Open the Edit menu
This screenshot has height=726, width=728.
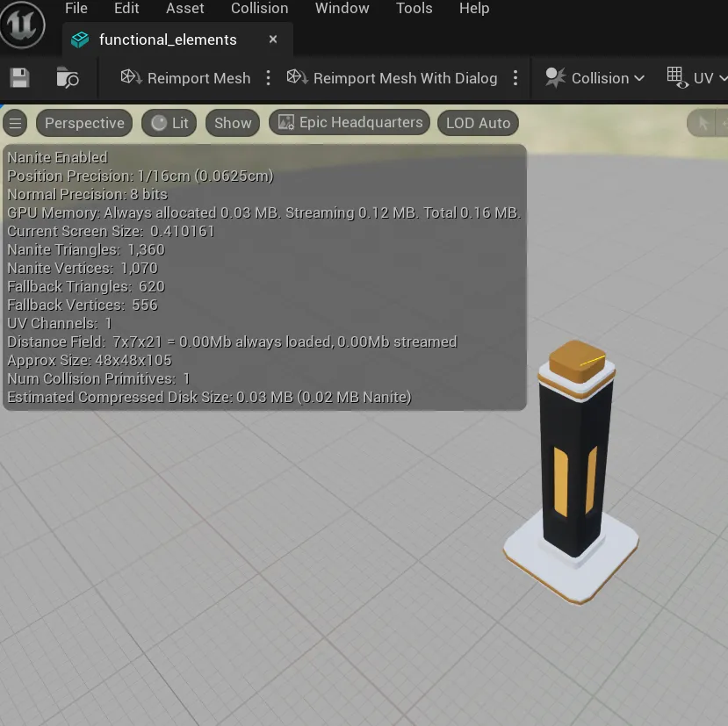(126, 9)
